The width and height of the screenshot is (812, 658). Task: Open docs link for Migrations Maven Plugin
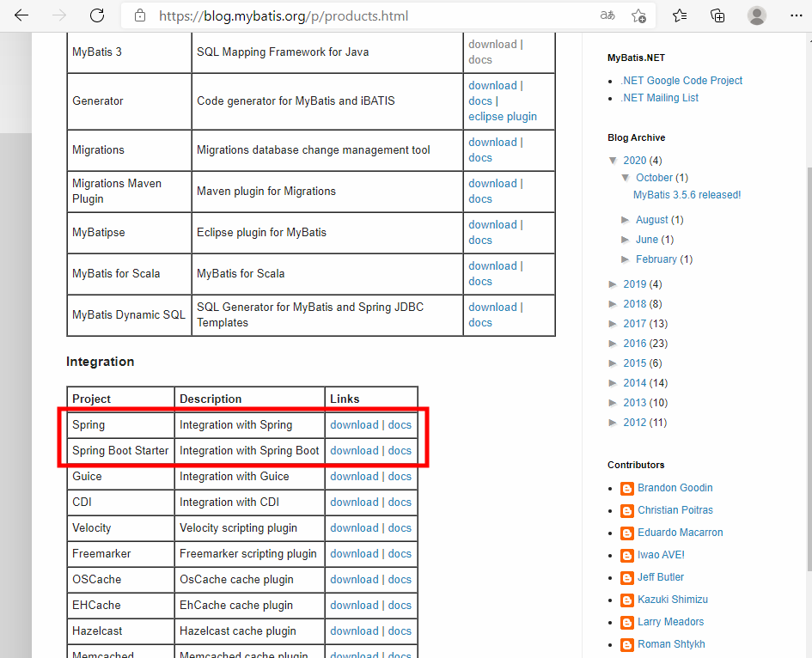[480, 198]
